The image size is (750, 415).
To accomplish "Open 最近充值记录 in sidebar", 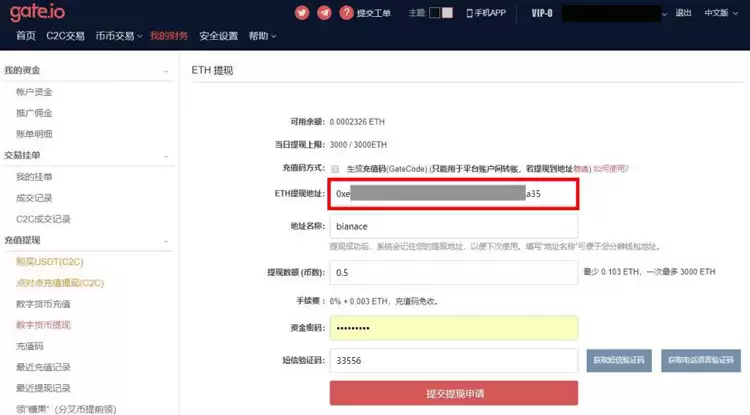I will pos(43,367).
